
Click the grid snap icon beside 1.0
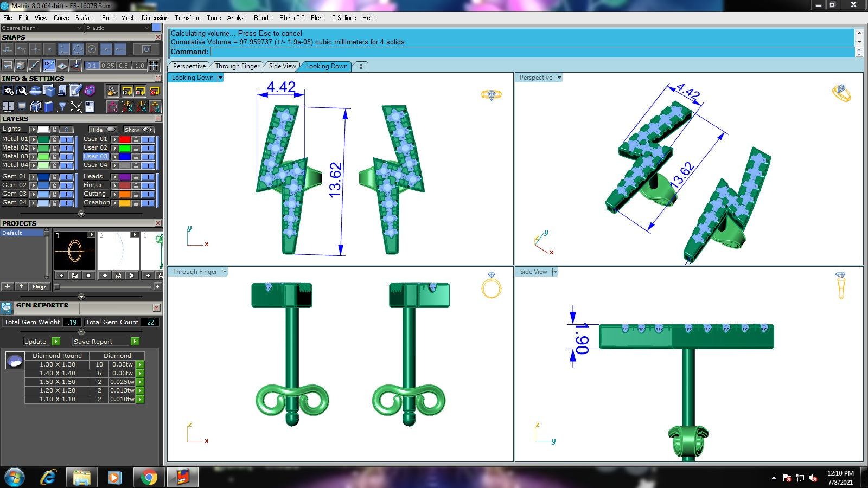pyautogui.click(x=154, y=66)
